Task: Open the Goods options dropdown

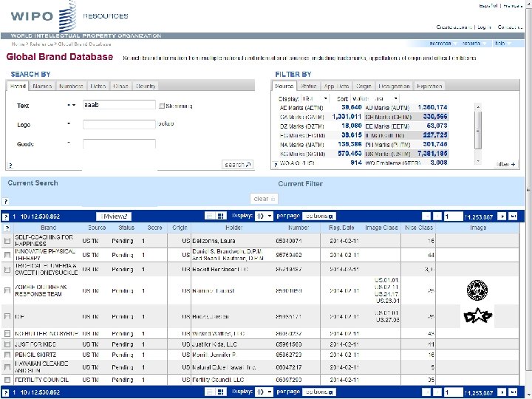Action: click(69, 143)
